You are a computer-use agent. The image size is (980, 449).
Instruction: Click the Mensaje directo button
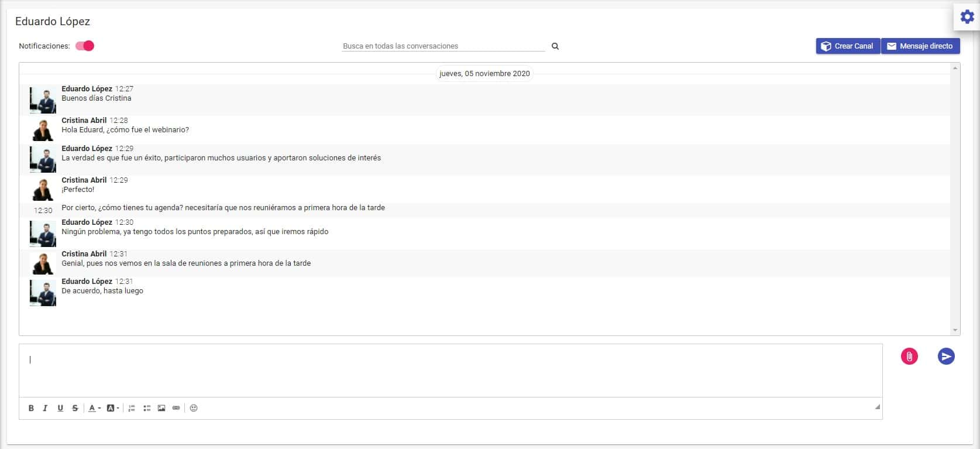(x=920, y=46)
